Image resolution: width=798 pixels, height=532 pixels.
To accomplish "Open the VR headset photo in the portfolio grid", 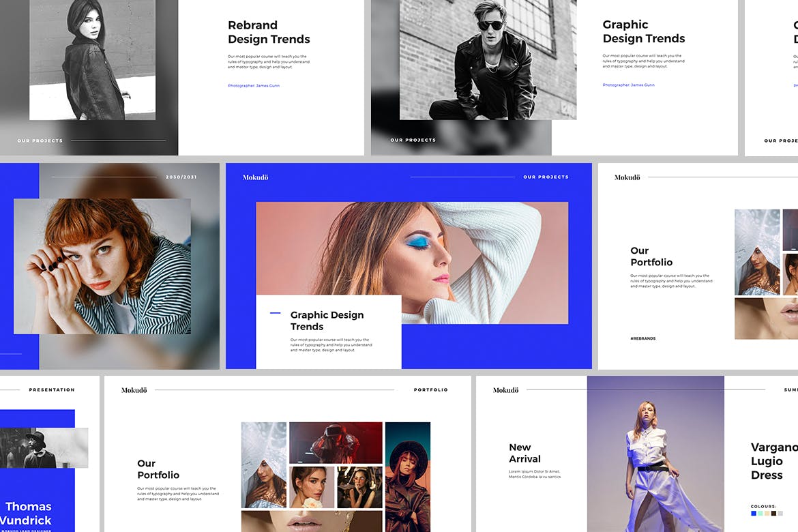I will [336, 443].
